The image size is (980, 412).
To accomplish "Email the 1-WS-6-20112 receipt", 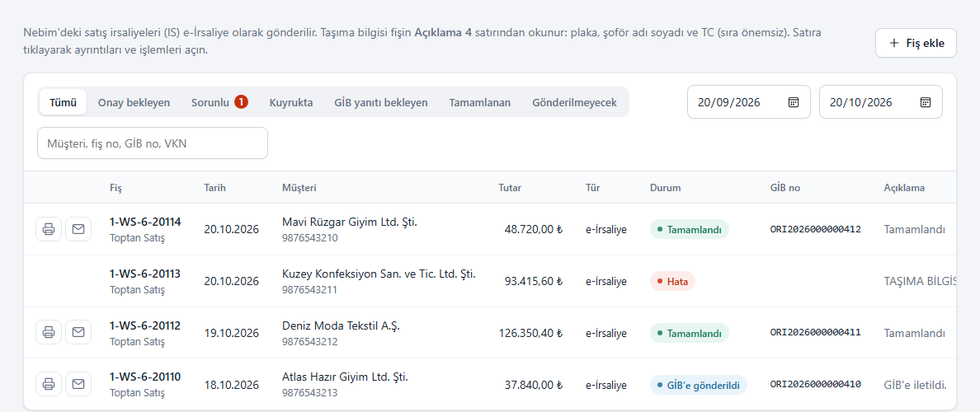I will click(x=78, y=332).
